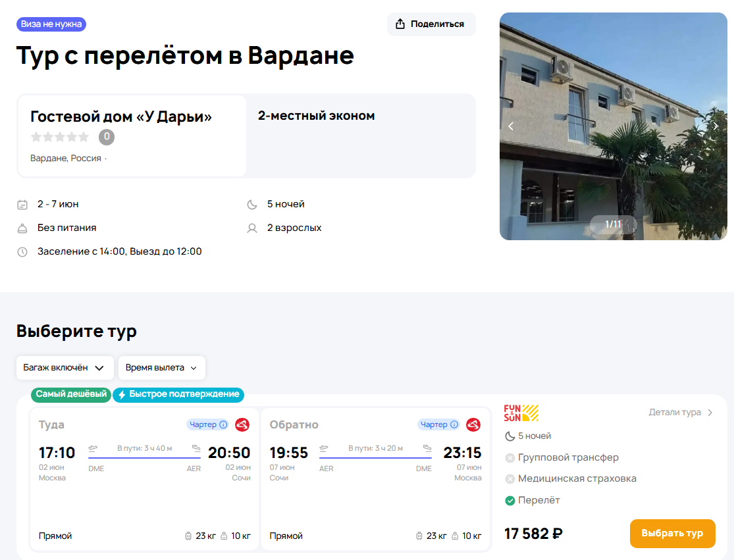Click the Быстрое подтверждение badge
734x560 pixels.
pyautogui.click(x=178, y=394)
